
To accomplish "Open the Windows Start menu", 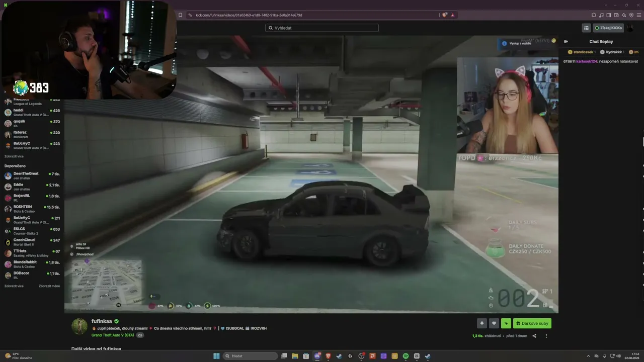I will point(216,356).
